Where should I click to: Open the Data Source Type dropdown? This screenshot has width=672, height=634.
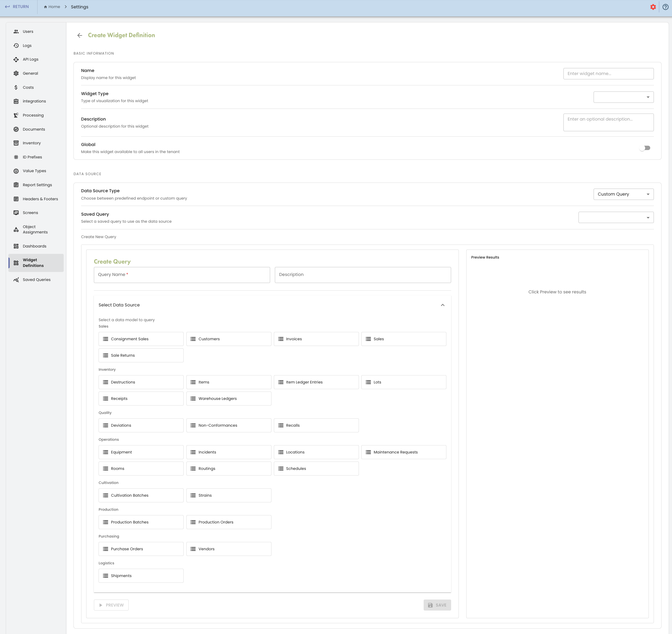point(623,194)
